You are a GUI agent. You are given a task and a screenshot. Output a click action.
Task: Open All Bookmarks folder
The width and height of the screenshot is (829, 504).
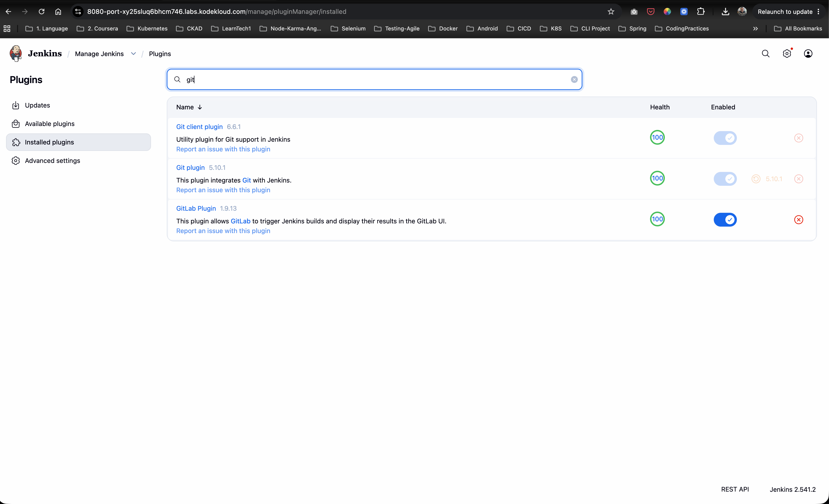coord(798,29)
